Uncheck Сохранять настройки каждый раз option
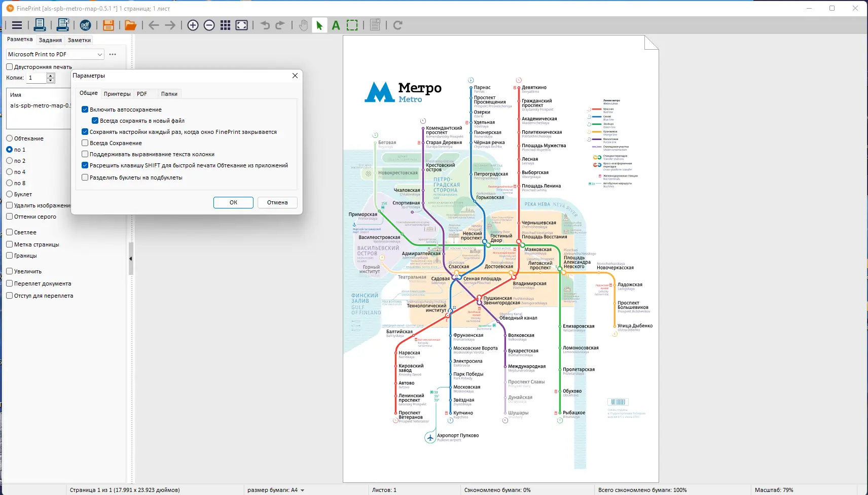This screenshot has width=868, height=495. coord(85,132)
